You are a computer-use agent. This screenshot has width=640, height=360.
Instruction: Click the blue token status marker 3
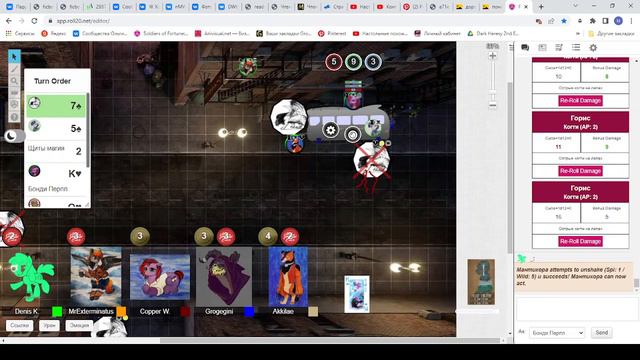tap(373, 62)
